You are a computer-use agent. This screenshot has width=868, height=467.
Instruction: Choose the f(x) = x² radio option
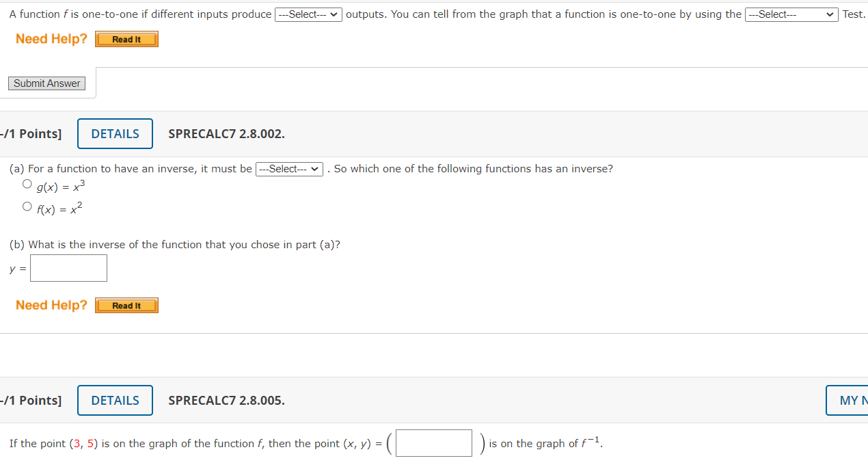coord(27,206)
